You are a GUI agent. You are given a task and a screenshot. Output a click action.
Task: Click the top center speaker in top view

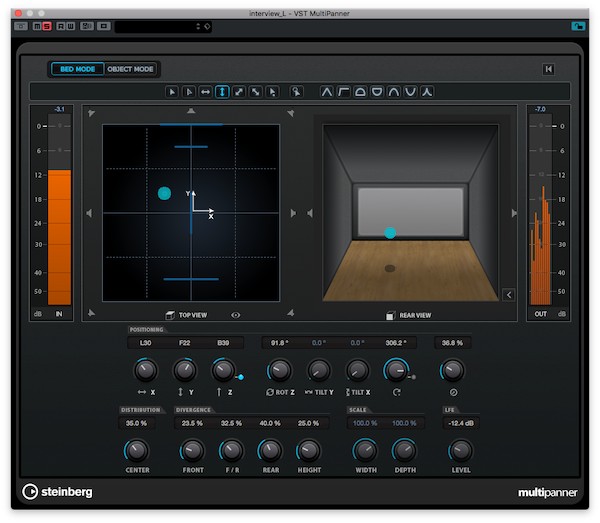coord(191,111)
